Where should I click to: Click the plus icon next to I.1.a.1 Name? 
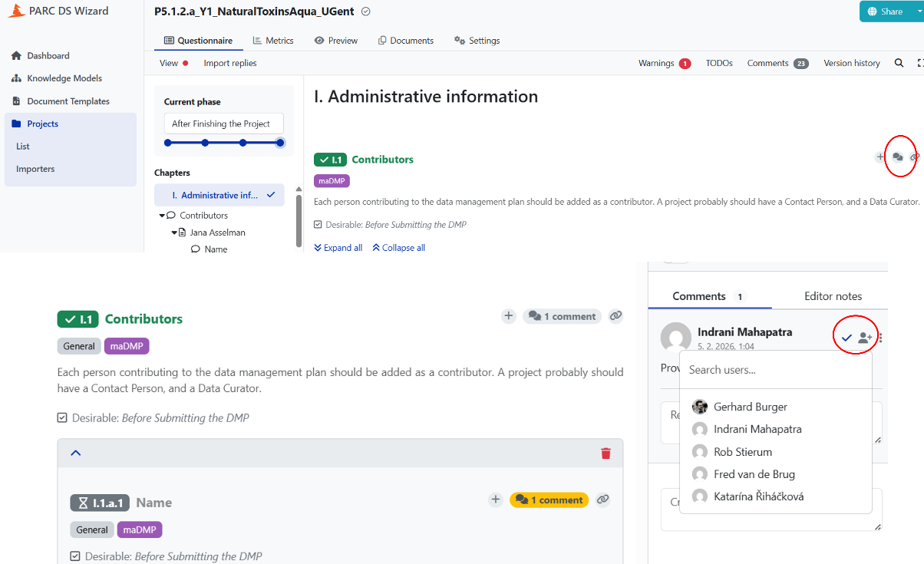(x=496, y=500)
